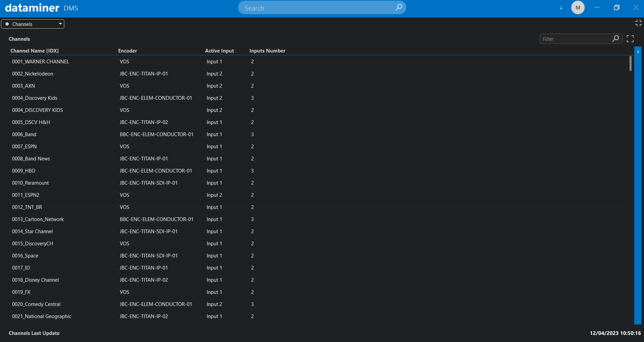Minimize the DataMiner window
644x342 pixels.
click(597, 7)
